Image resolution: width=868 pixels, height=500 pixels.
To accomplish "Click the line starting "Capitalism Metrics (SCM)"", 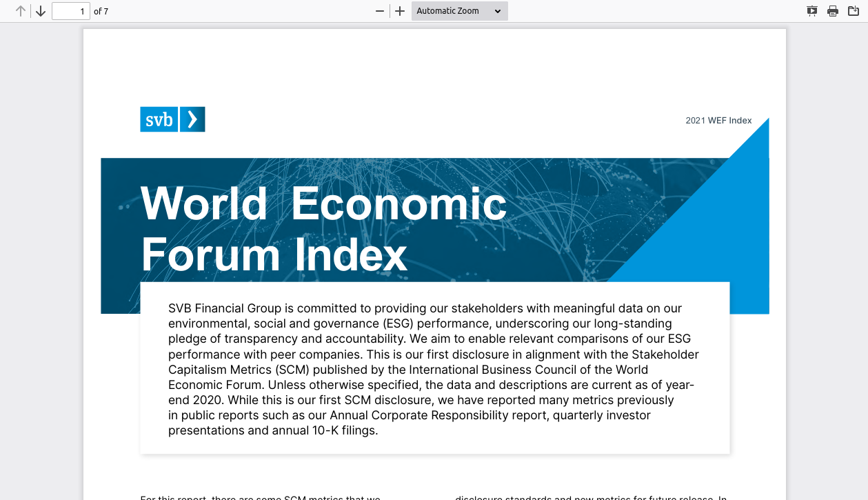I will [408, 370].
